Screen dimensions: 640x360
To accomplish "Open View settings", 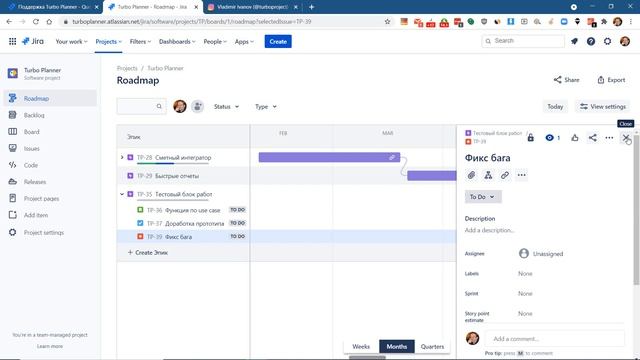I will (x=603, y=107).
